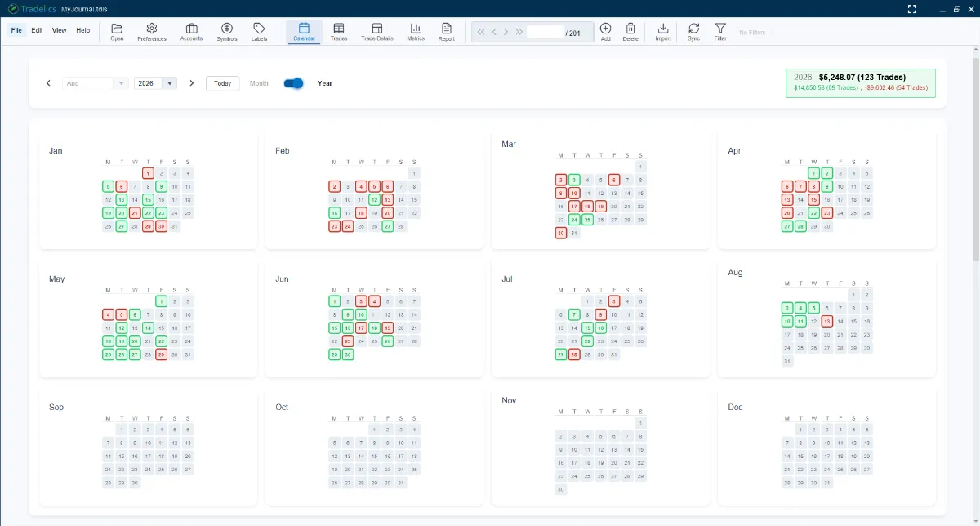Select December 31 day cell

827,483
